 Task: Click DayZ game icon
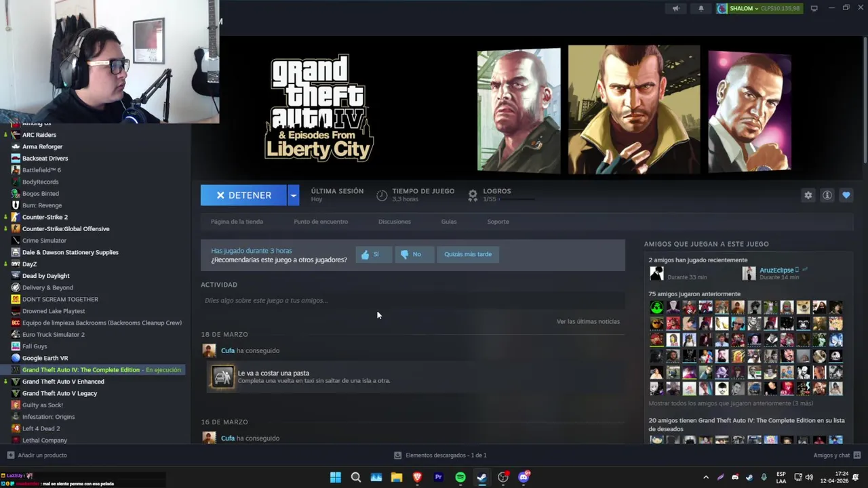point(16,264)
